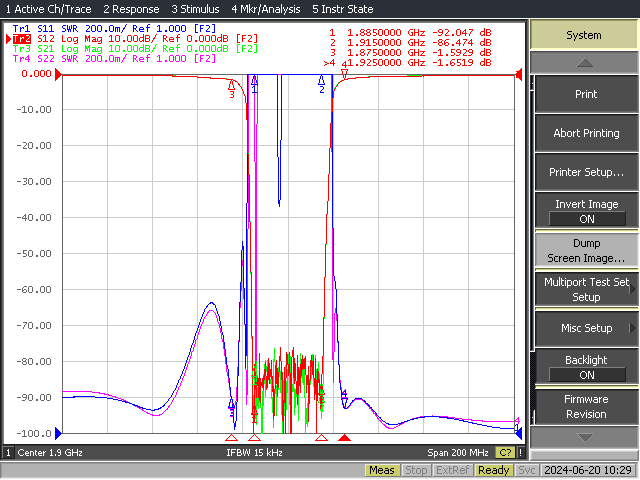Open the Active Ch/Trace menu

pos(49,9)
